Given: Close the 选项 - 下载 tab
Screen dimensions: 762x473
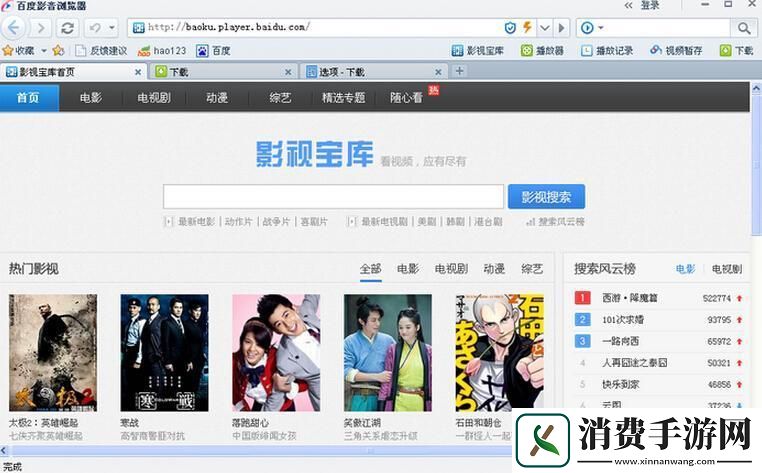Looking at the screenshot, I should [x=438, y=72].
